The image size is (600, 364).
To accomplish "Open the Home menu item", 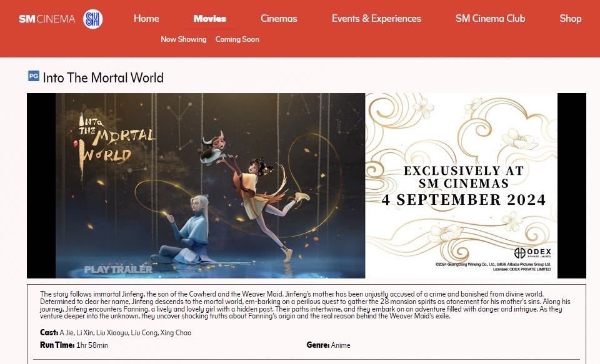I will [x=146, y=18].
